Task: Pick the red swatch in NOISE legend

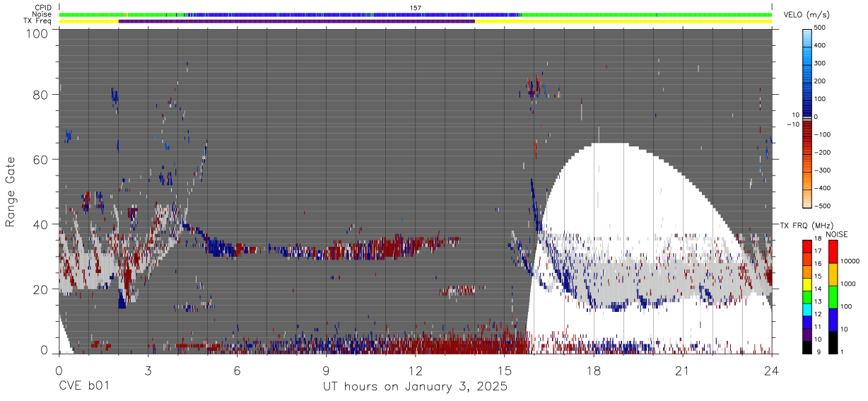Action: pos(831,251)
